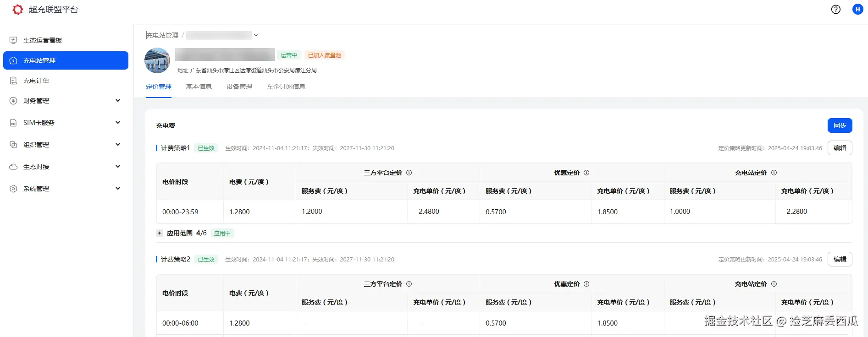
Task: Click the green 应用中 tag
Action: coord(222,233)
